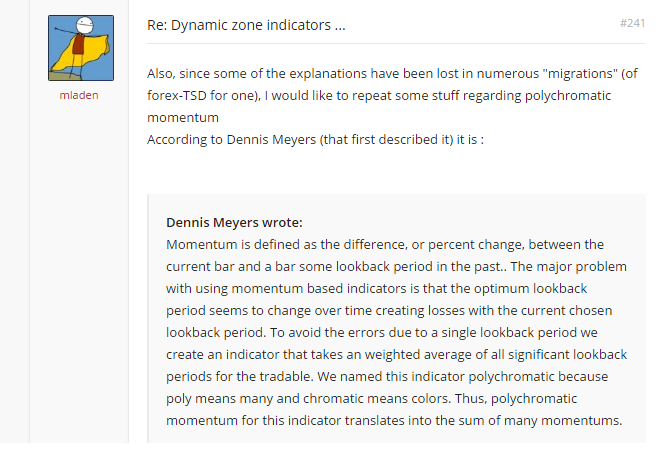Click "Momentum is defined as the difference" line
Viewport: 662px width, 460px height.
click(x=384, y=244)
